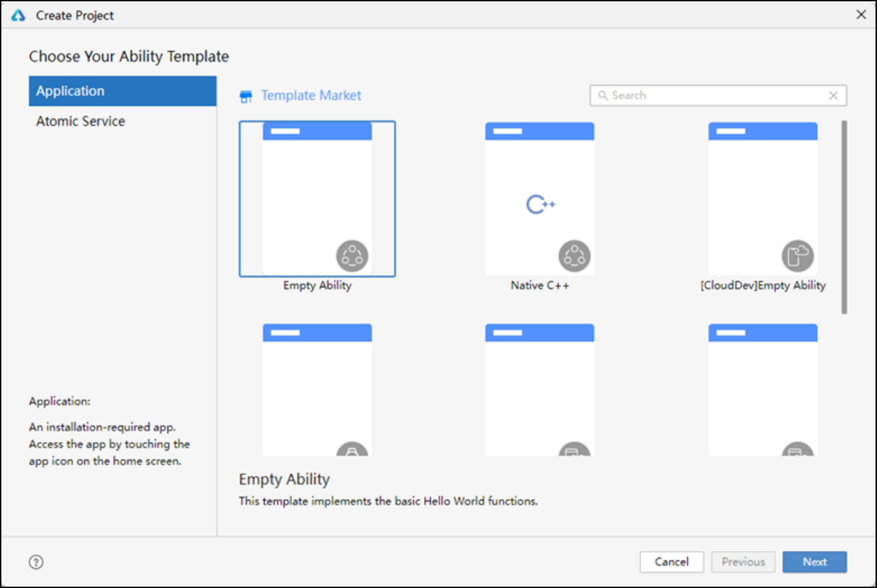Select the second-row template under Native C++

click(x=540, y=390)
